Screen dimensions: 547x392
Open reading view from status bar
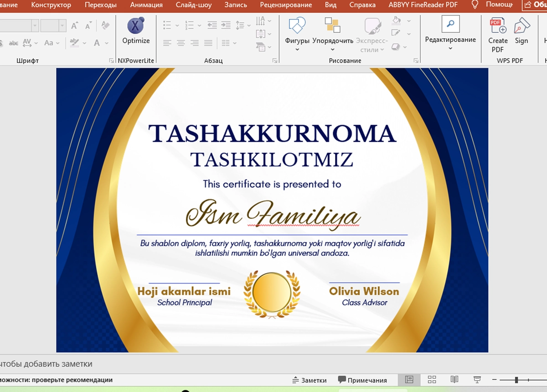[454, 380]
